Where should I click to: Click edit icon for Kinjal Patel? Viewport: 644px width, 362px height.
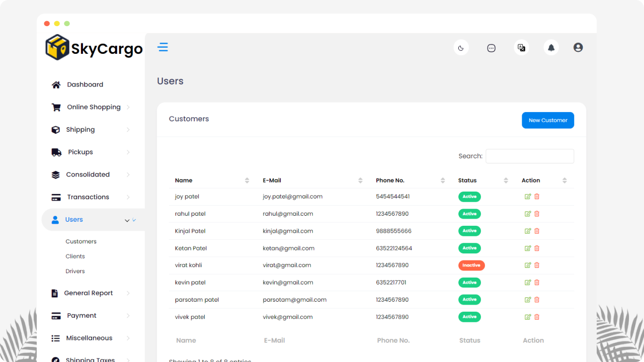[528, 231]
